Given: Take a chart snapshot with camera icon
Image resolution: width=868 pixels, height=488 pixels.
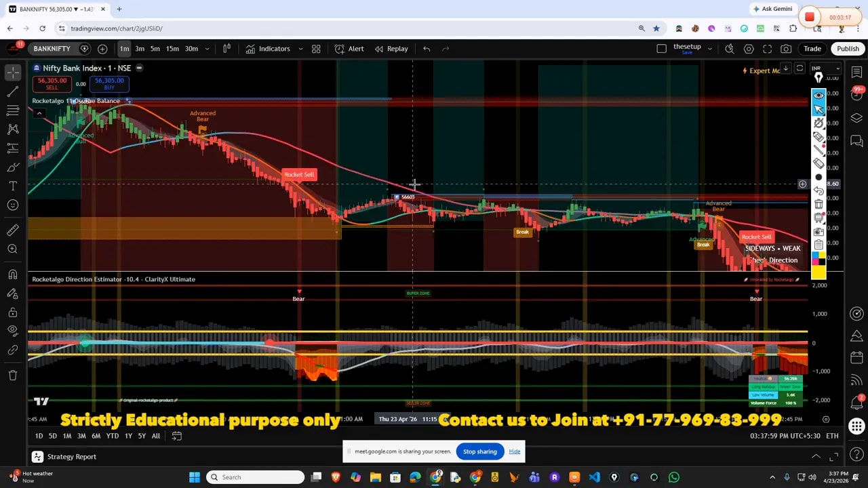Looking at the screenshot, I should click(786, 49).
